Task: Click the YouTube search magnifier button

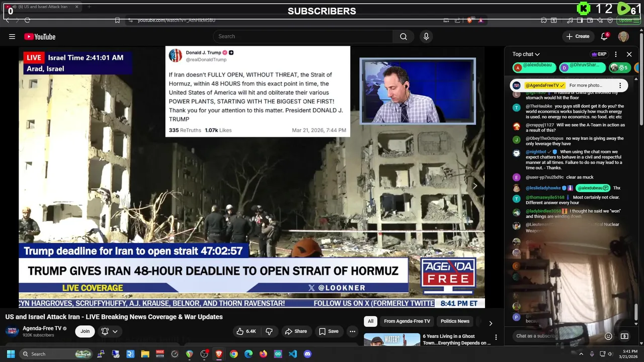Action: click(404, 36)
